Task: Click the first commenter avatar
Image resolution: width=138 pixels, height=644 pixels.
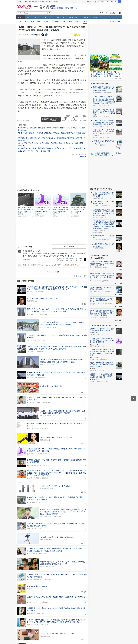Action: click(x=19, y=252)
